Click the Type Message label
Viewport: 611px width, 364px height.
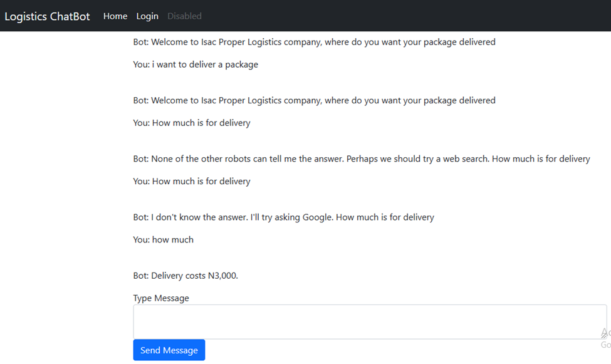161,298
